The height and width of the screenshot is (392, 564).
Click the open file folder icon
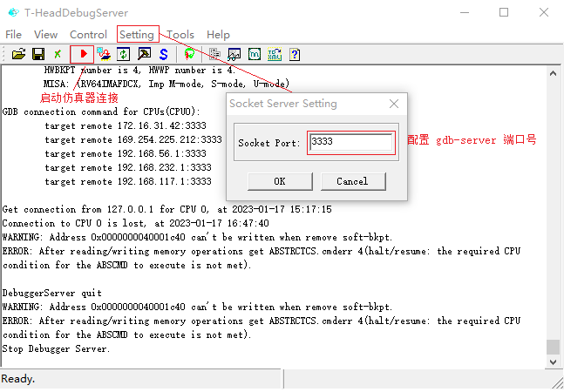[18, 54]
